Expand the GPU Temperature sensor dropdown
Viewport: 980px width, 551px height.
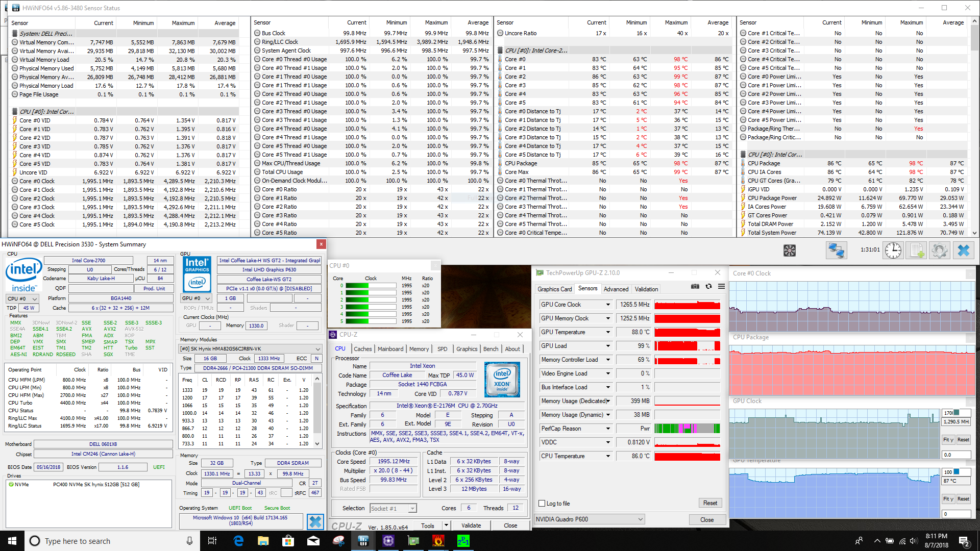point(608,332)
